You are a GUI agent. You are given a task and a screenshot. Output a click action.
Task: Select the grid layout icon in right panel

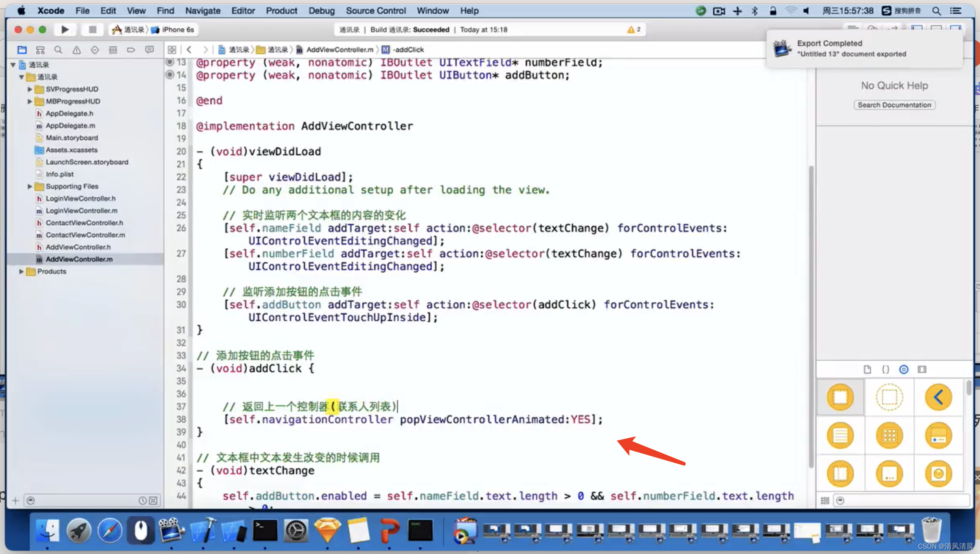point(889,435)
